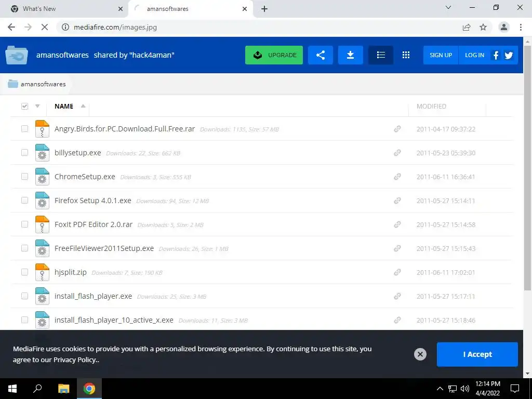The width and height of the screenshot is (532, 399).
Task: Accept cookies with I Accept button
Action: coord(477,354)
